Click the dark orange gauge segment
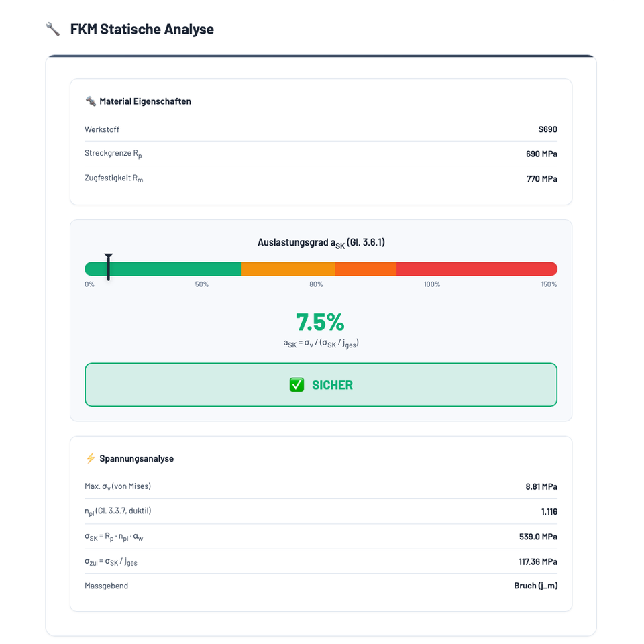644x644 pixels. pos(366,269)
